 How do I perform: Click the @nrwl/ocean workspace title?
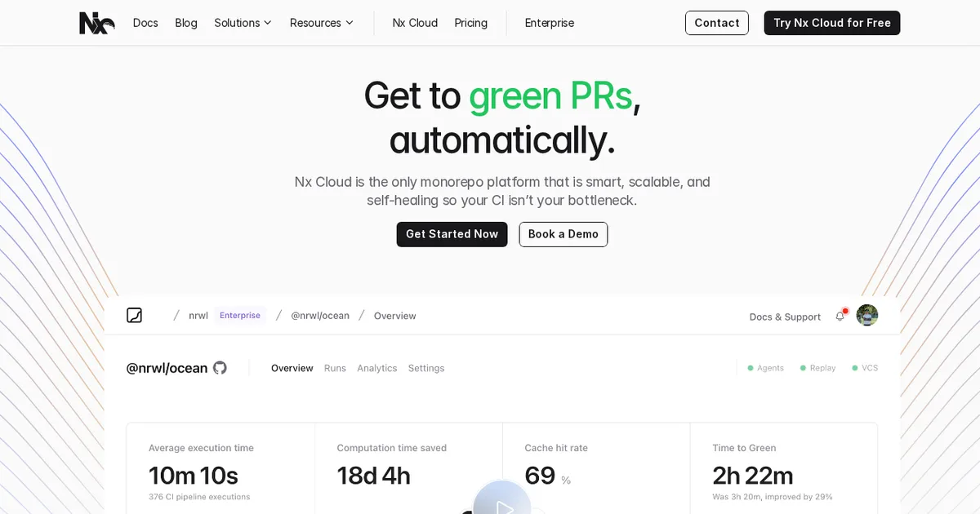tap(167, 368)
